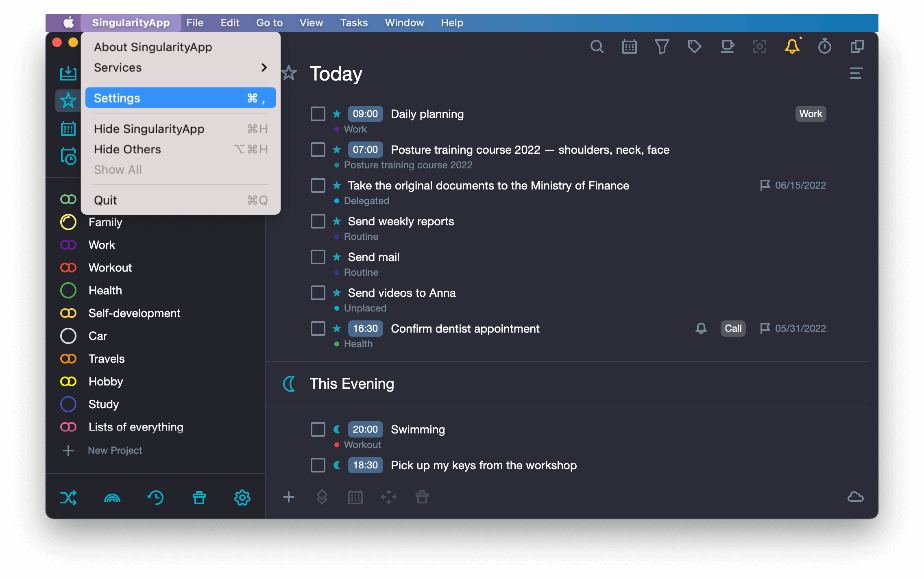
Task: Click the bottom bar calendar date icon
Action: point(355,497)
